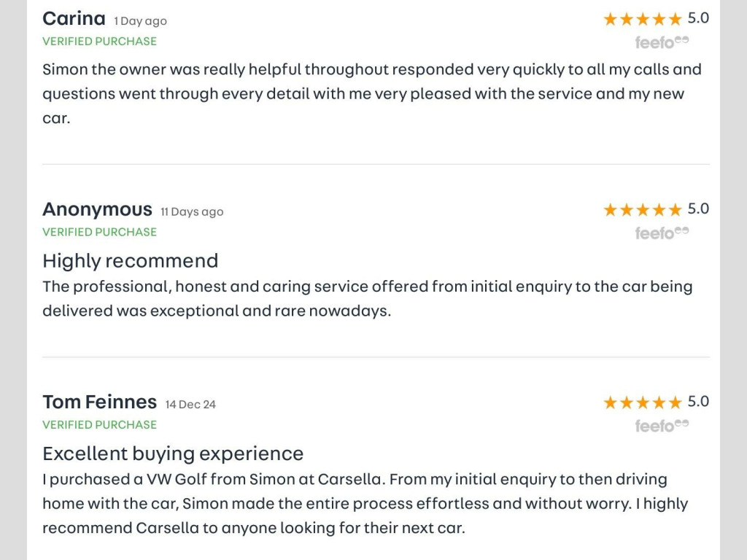Image resolution: width=747 pixels, height=560 pixels.
Task: Click the 5.0 score beside Carina's stars
Action: pos(698,18)
